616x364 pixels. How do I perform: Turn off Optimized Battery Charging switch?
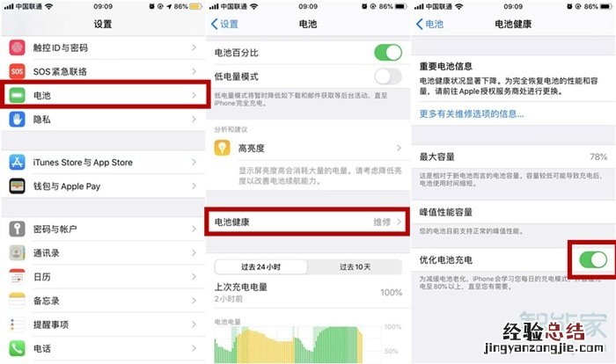pos(593,259)
